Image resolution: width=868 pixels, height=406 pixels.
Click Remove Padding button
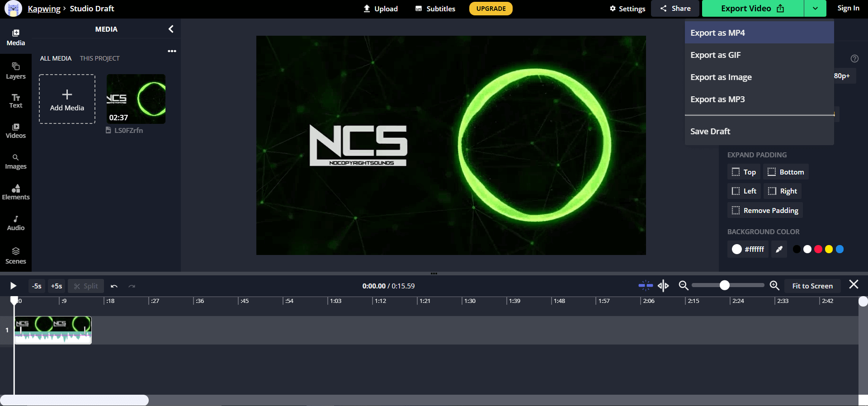765,210
